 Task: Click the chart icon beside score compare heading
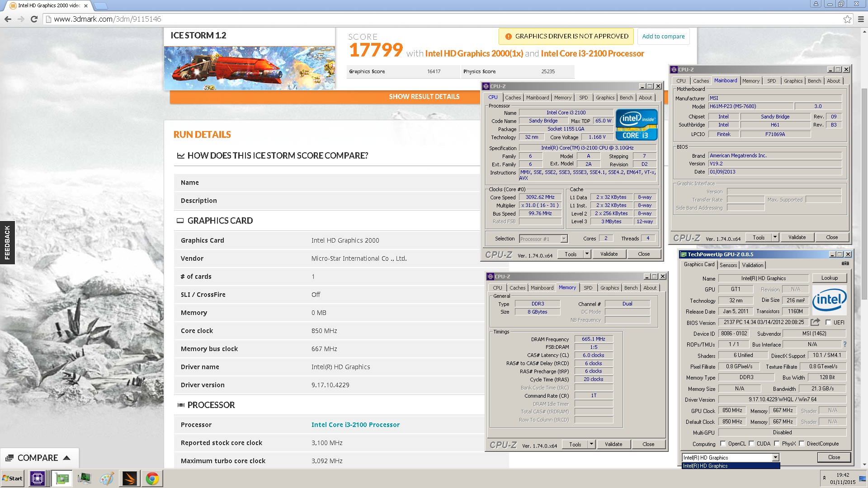pyautogui.click(x=180, y=156)
